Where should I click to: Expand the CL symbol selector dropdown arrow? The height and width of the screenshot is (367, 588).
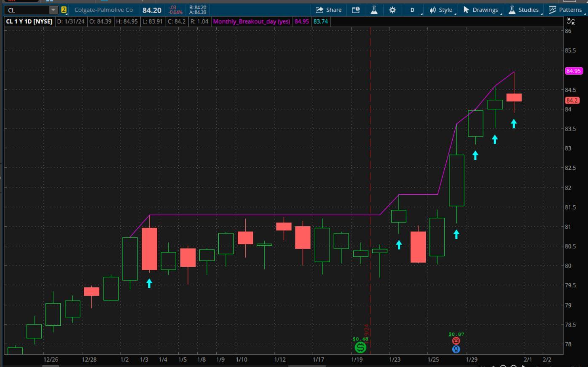[x=53, y=10]
